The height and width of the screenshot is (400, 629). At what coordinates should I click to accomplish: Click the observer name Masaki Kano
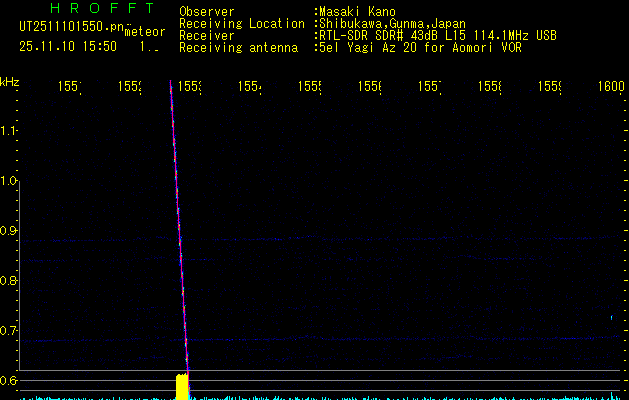click(356, 12)
